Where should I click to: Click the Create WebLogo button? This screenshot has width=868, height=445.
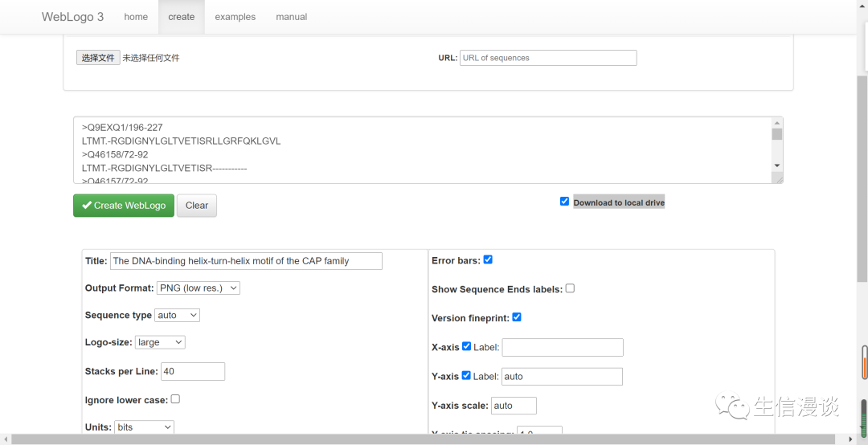tap(124, 206)
